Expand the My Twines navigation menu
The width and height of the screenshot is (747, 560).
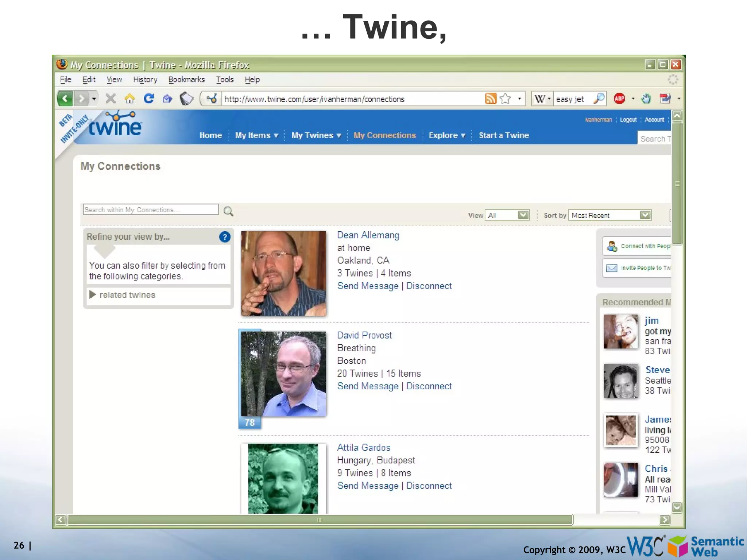click(316, 135)
